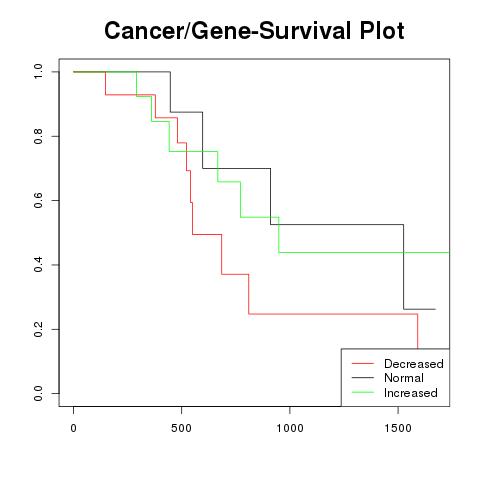Click the 0.8 y-axis tick label
Viewport: 480px width, 480px height.
tap(38, 136)
